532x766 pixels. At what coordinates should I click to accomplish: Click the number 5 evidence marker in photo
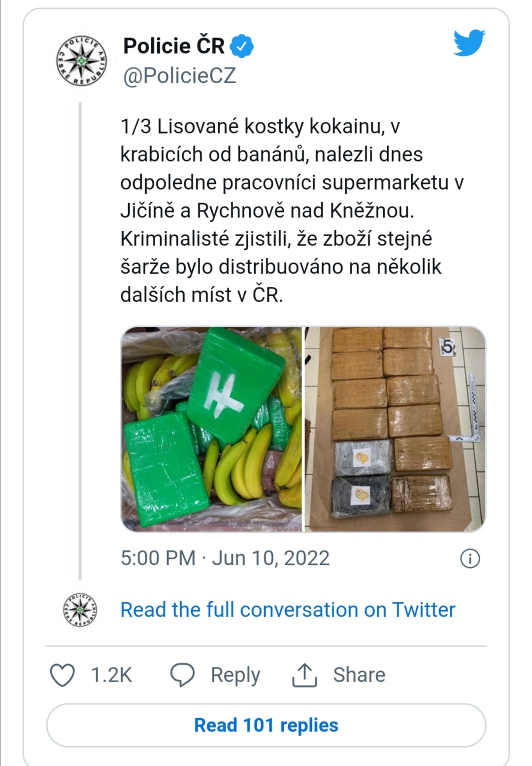(447, 347)
